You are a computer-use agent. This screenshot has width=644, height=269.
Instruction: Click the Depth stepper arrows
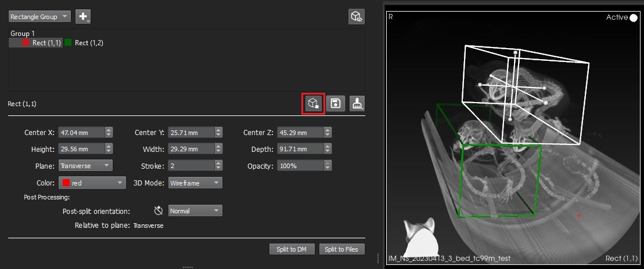point(328,149)
